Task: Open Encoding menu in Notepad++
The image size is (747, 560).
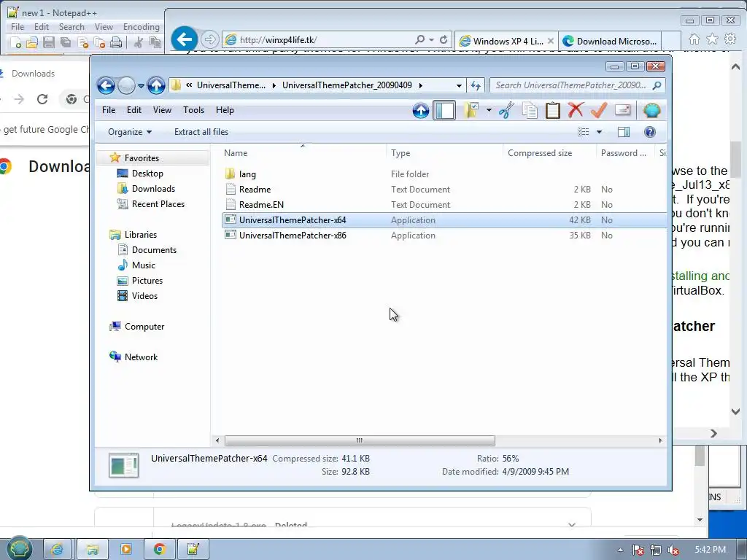Action: pyautogui.click(x=141, y=27)
